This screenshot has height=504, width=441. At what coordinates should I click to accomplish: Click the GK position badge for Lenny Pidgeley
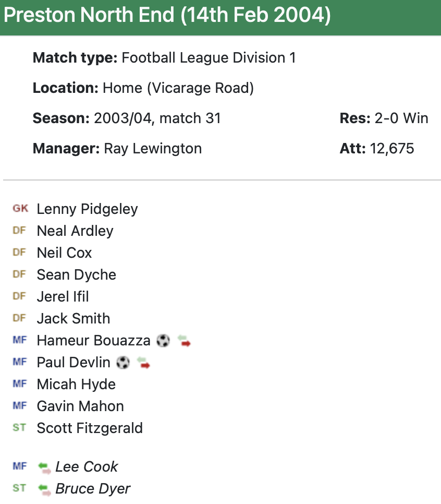[x=20, y=209]
